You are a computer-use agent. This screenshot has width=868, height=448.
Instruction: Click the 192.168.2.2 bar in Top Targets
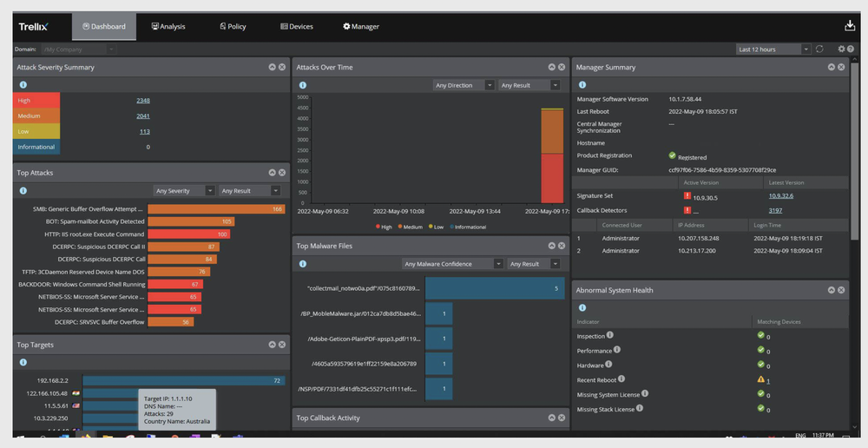[x=183, y=380]
